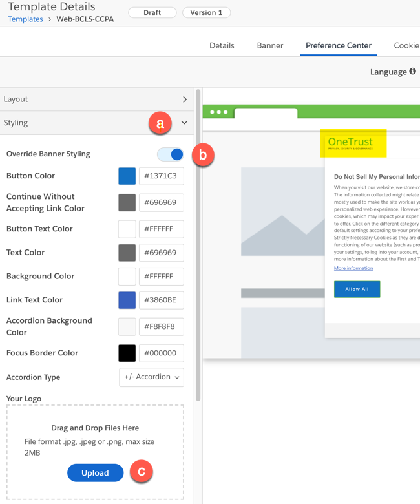Viewport: 420px width, 504px height.
Task: Click the Template Details heading
Action: pyautogui.click(x=52, y=6)
